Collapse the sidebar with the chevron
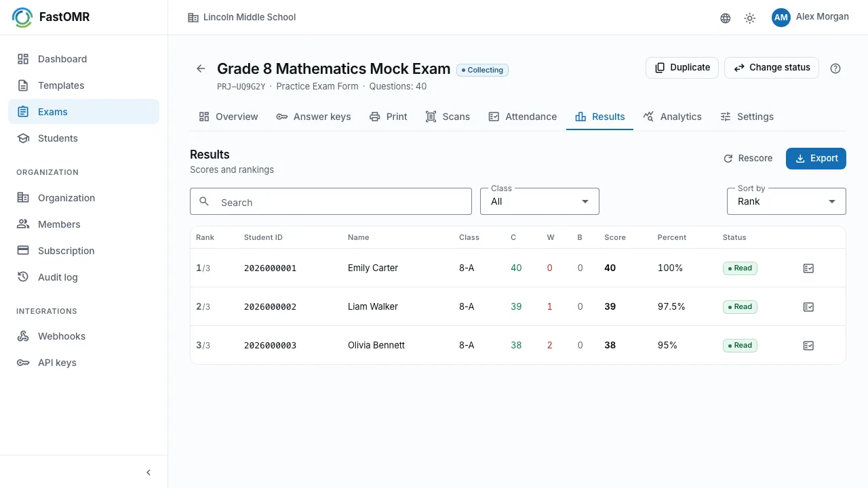The image size is (868, 488). coord(149,472)
